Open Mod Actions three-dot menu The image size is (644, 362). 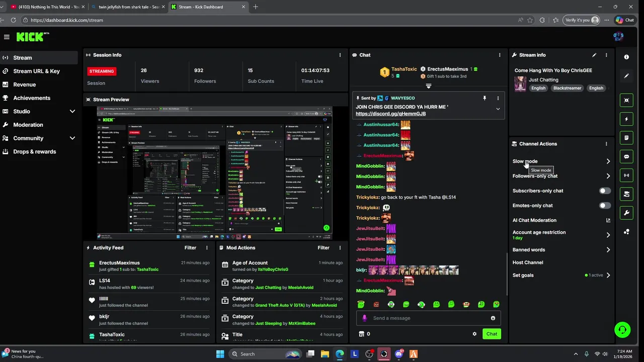340,248
